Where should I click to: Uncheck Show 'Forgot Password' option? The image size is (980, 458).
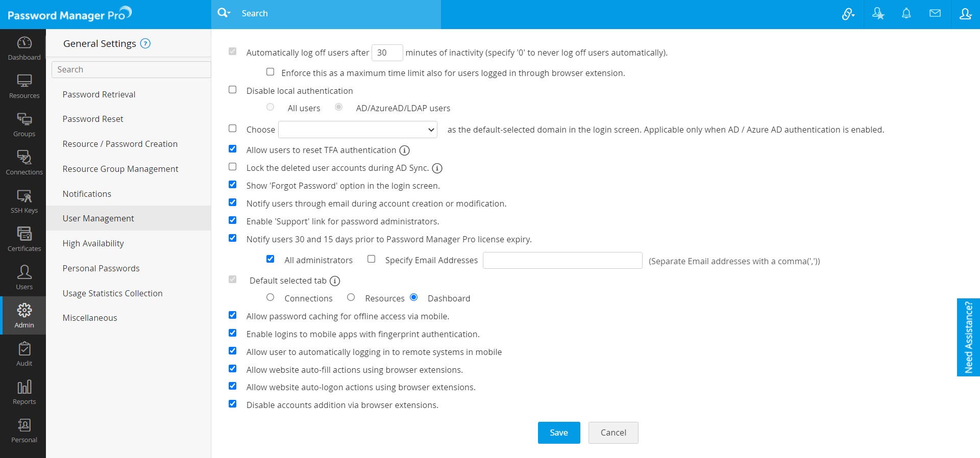pos(233,185)
